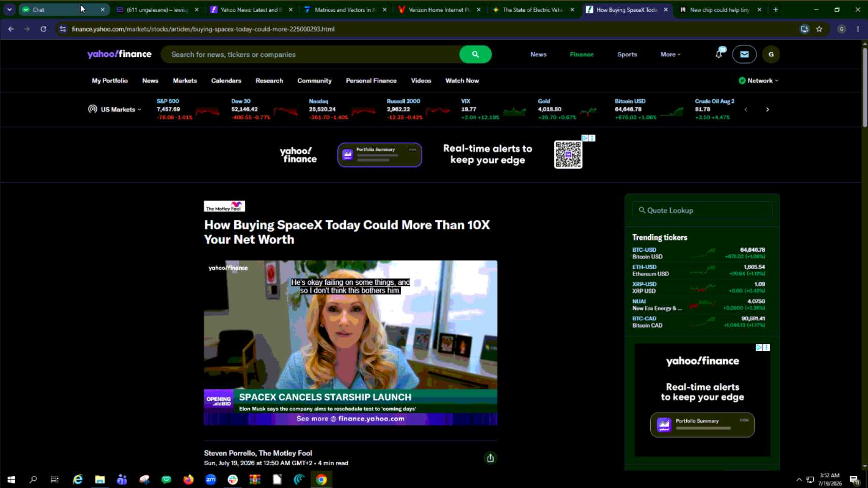The width and height of the screenshot is (868, 488).
Task: Open Slack from the taskbar
Action: pos(233,479)
